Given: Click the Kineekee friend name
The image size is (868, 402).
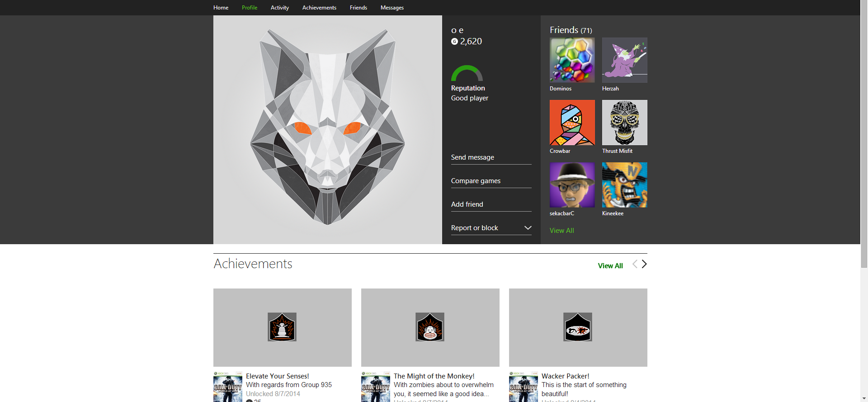Looking at the screenshot, I should (x=613, y=213).
